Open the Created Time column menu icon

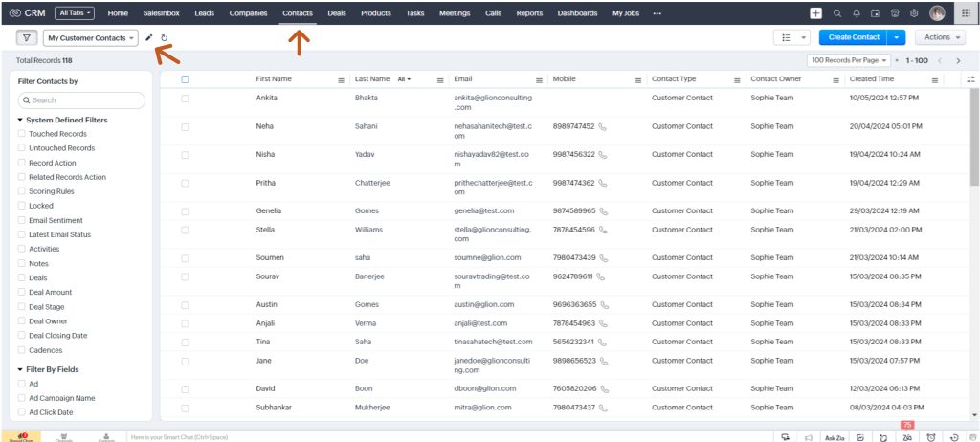[x=935, y=80]
